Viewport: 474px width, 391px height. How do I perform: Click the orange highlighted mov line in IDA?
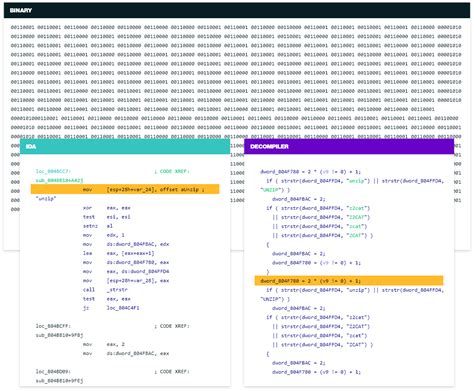tap(125, 189)
